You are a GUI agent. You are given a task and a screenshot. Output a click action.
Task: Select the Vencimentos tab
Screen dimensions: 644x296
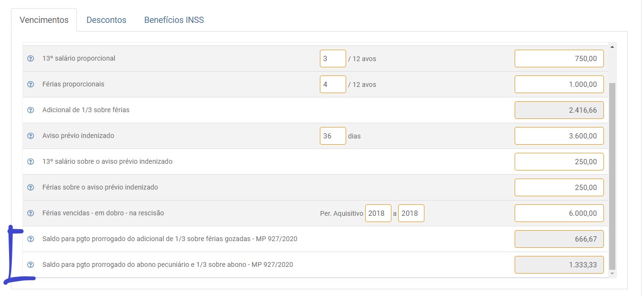click(x=44, y=20)
